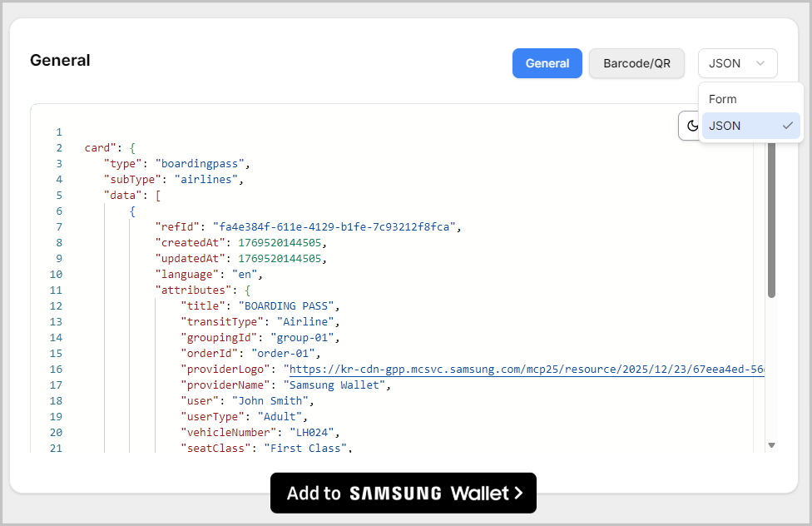The width and height of the screenshot is (812, 526).
Task: Select the Form option in the dropdown list
Action: click(723, 99)
